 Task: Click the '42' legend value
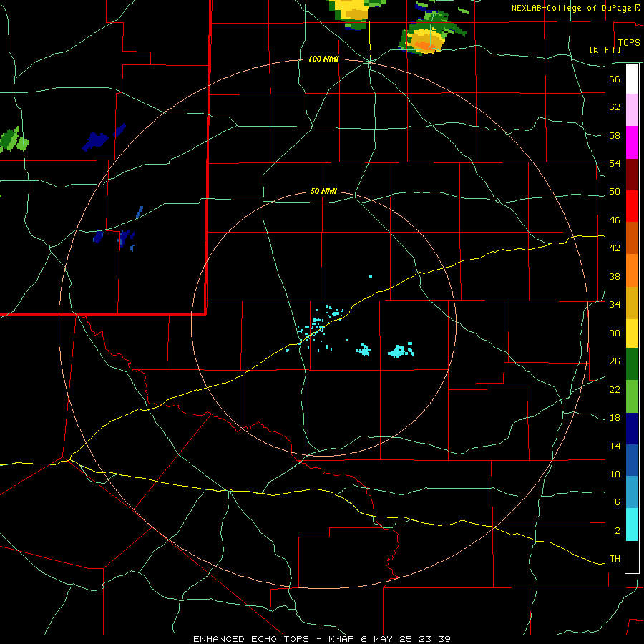coord(615,248)
